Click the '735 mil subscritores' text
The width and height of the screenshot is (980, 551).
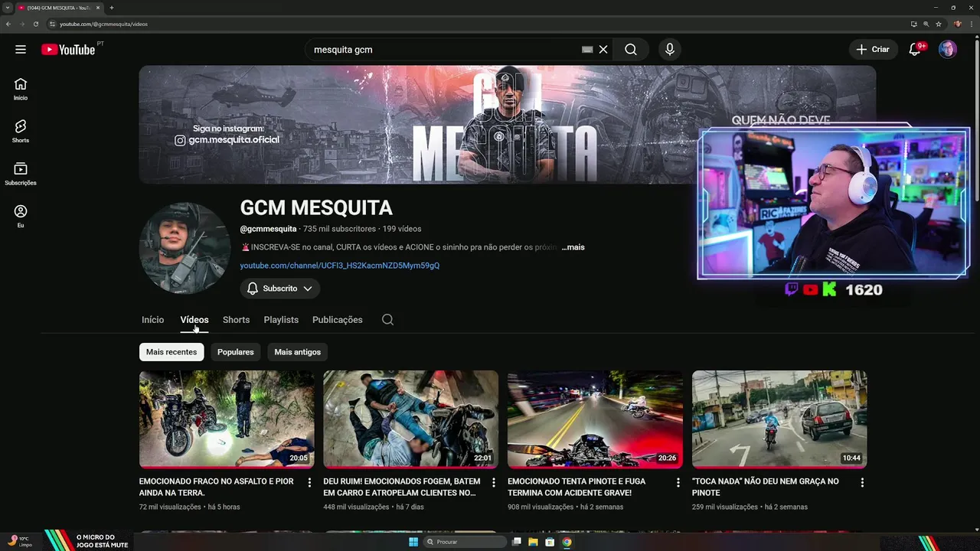coord(339,229)
